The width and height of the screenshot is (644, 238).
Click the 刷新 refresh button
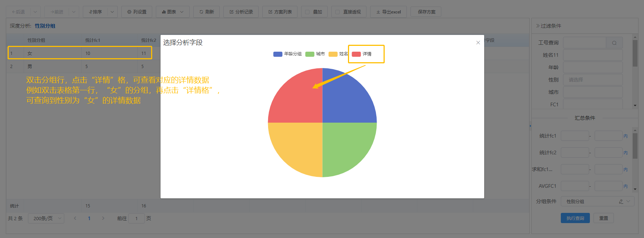[x=206, y=12]
